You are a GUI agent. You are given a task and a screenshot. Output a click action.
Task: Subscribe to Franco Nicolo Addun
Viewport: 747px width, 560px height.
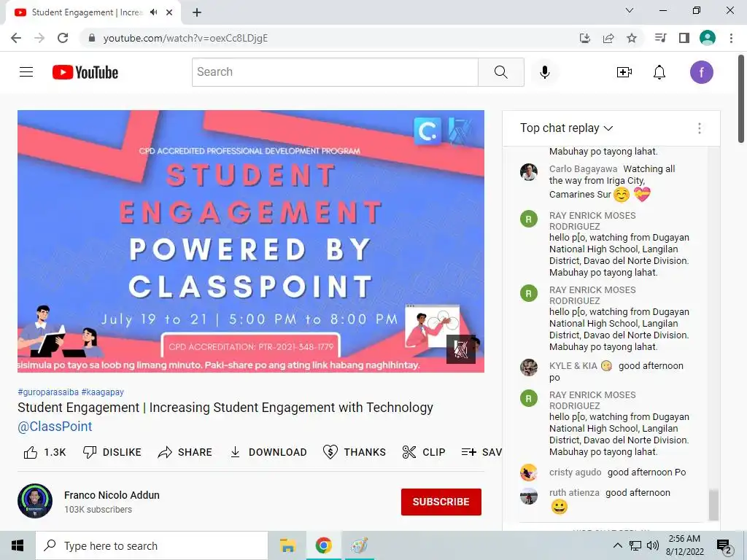(441, 502)
